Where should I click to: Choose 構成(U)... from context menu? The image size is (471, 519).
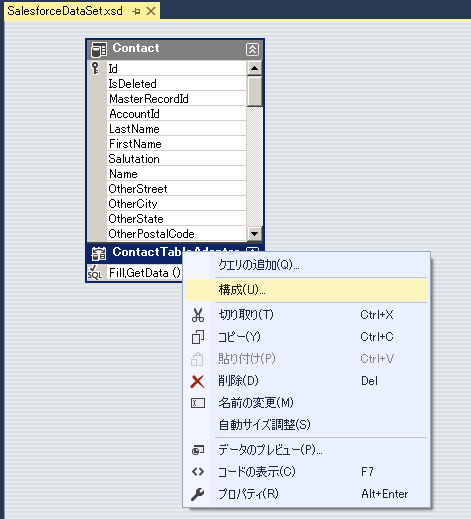click(307, 290)
